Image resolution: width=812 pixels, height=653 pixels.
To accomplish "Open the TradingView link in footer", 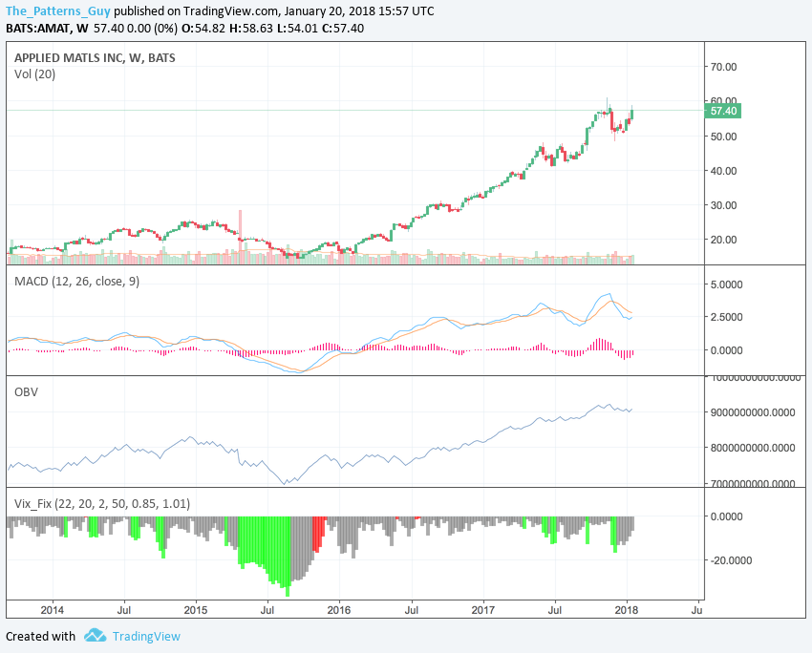I will 146,636.
